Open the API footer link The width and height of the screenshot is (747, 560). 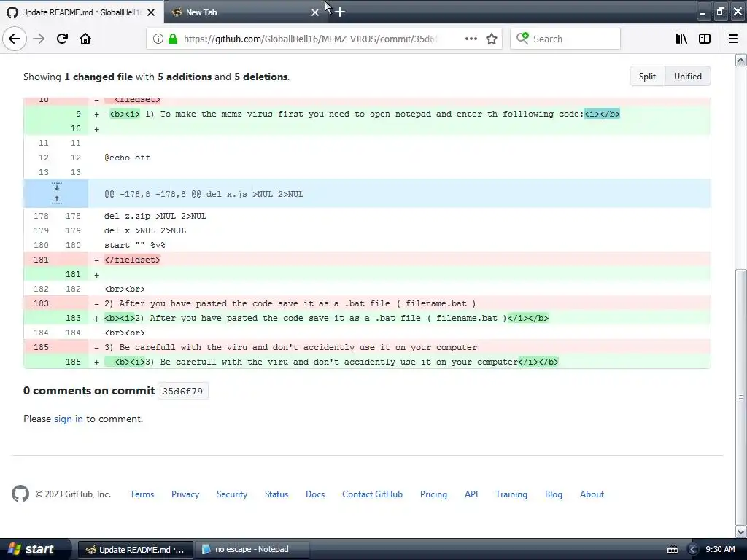471,494
